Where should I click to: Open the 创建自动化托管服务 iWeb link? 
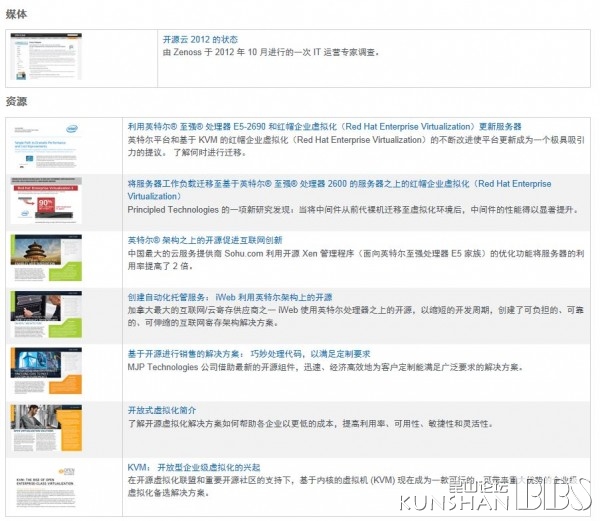[229, 297]
